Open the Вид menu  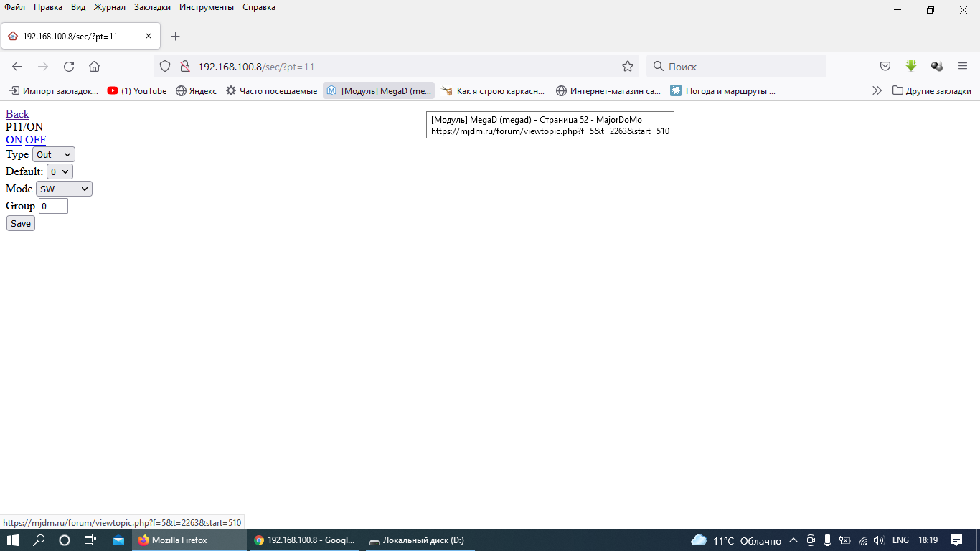coord(78,7)
